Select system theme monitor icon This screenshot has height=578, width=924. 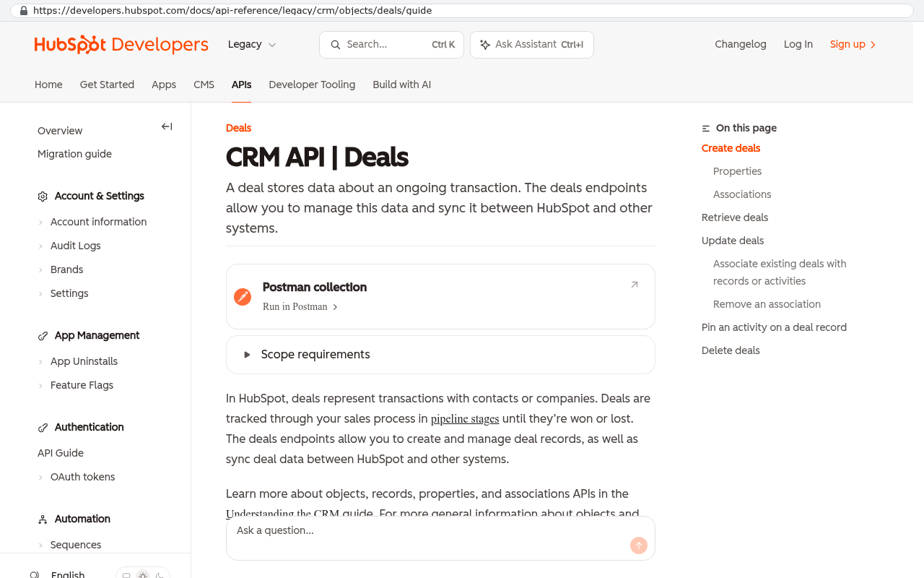[x=126, y=576]
